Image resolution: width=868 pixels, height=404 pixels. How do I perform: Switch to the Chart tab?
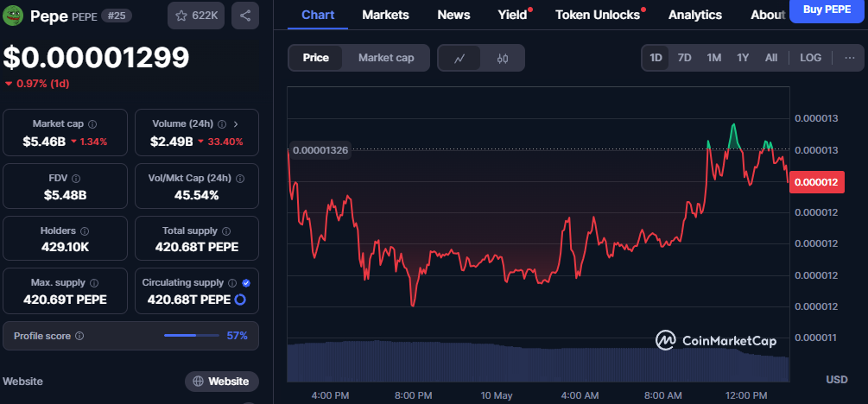tap(318, 15)
